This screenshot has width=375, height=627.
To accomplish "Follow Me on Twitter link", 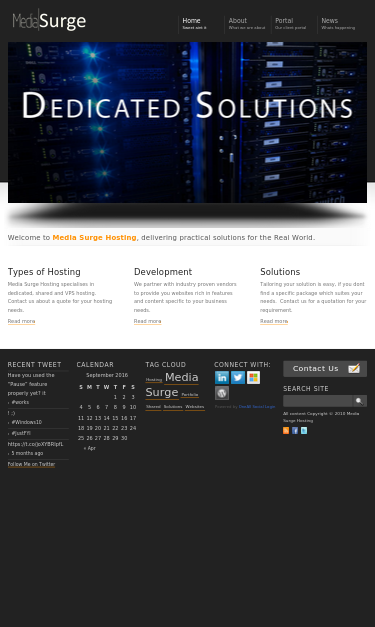I will tap(31, 464).
